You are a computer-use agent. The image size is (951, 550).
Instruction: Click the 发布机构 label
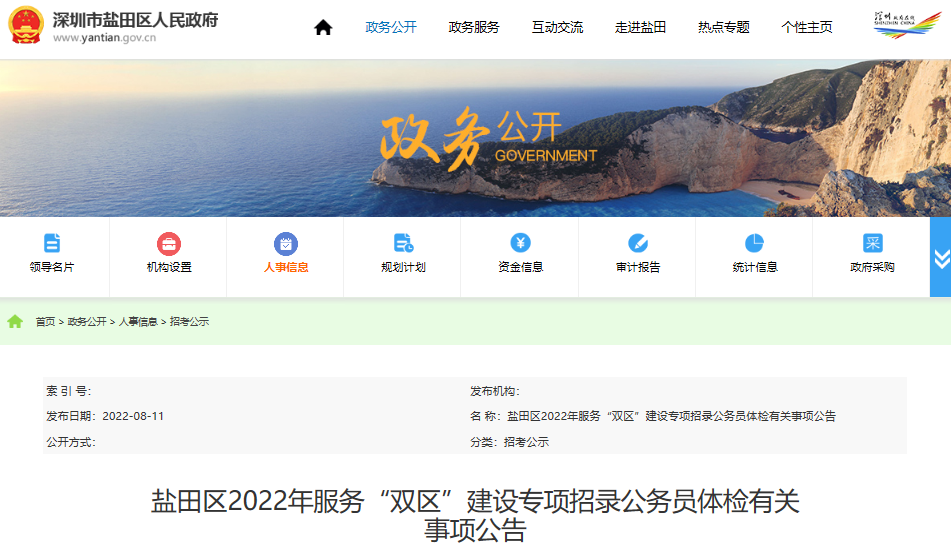[x=495, y=391]
